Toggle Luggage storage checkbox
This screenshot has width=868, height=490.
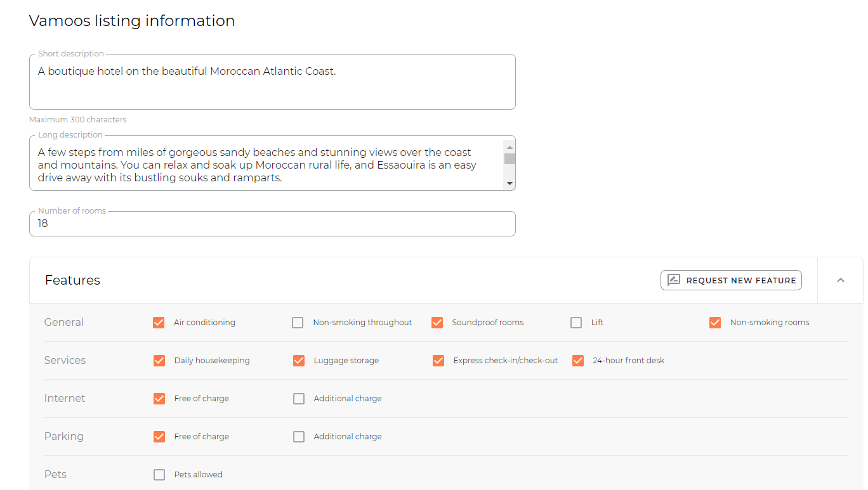(x=299, y=361)
